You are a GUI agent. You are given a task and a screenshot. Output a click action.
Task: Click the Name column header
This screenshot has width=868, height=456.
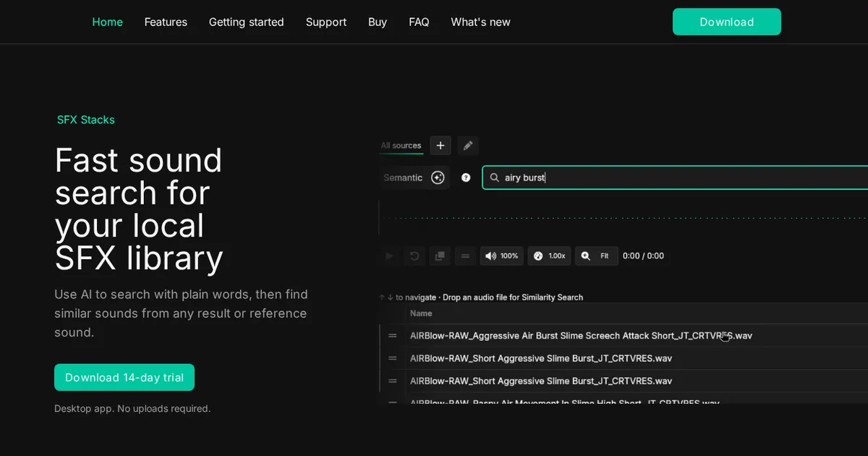click(421, 313)
